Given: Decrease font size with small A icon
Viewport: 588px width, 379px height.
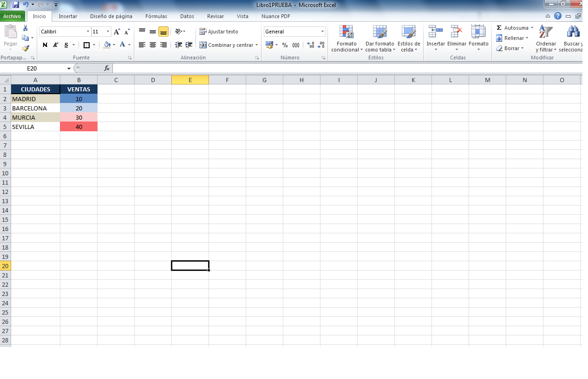Looking at the screenshot, I should point(127,32).
